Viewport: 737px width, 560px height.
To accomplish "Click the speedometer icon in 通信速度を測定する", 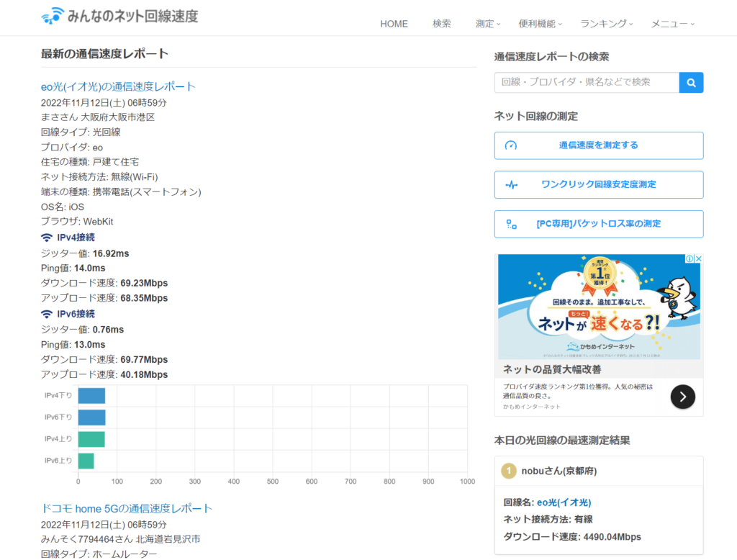I will coord(511,145).
